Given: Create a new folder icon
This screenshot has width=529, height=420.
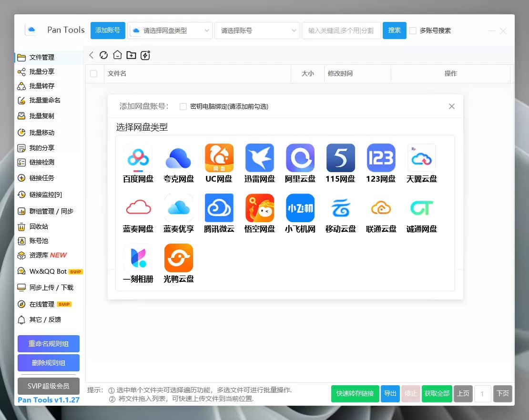Looking at the screenshot, I should [131, 55].
